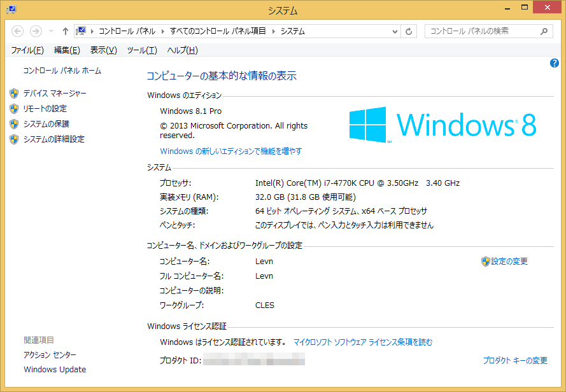This screenshot has height=392, width=566.
Task: Open Windows Update from related items
Action: (55, 370)
